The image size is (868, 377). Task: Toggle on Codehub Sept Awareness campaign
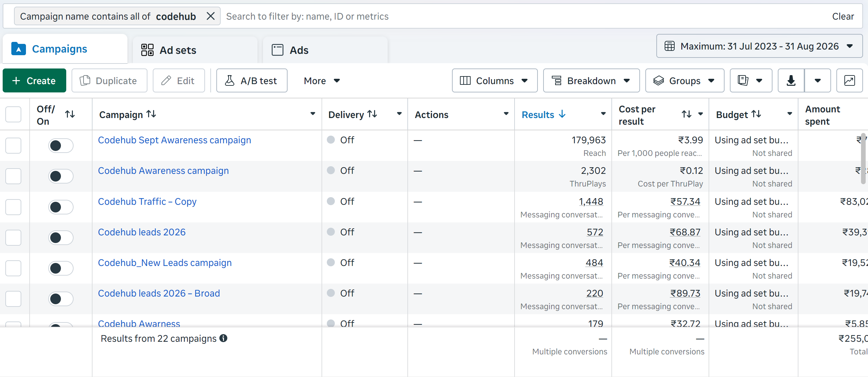(x=61, y=145)
